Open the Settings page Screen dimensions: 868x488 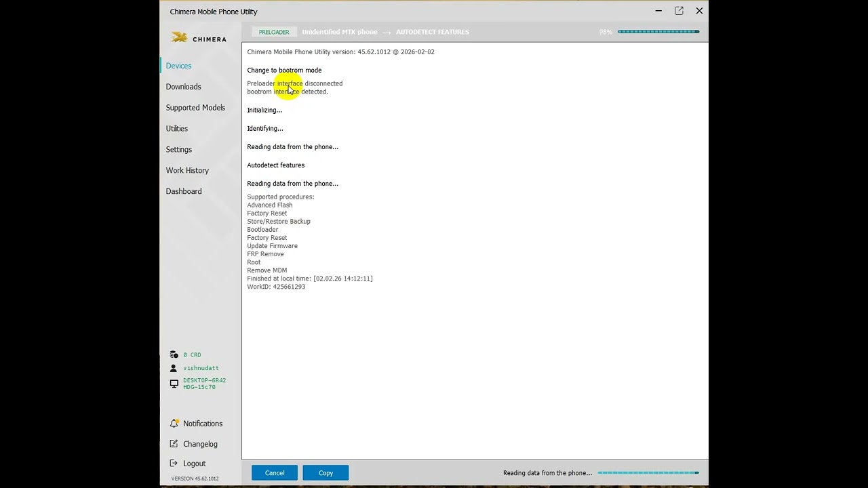click(179, 150)
